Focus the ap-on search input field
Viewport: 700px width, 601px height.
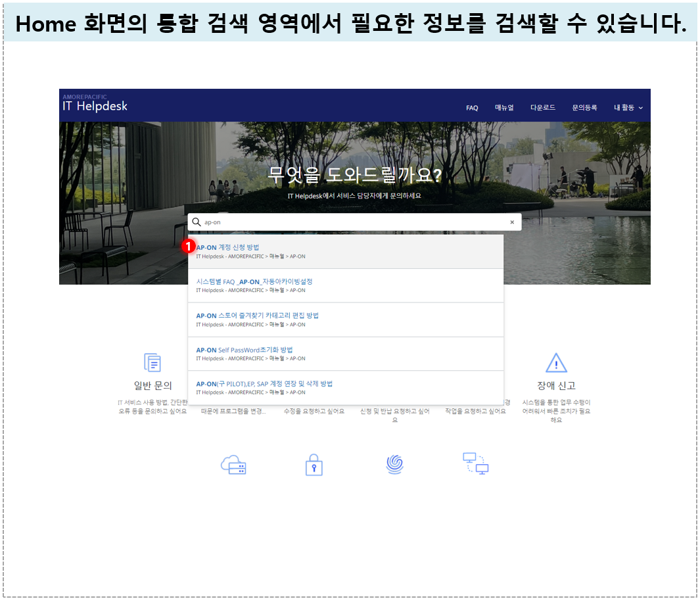(354, 222)
